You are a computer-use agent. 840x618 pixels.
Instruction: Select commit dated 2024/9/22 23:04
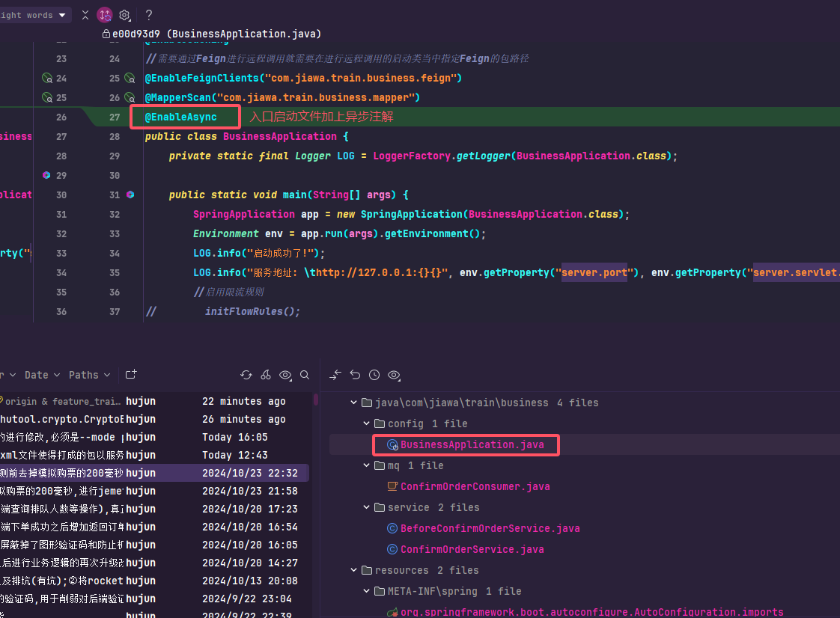pyautogui.click(x=154, y=599)
